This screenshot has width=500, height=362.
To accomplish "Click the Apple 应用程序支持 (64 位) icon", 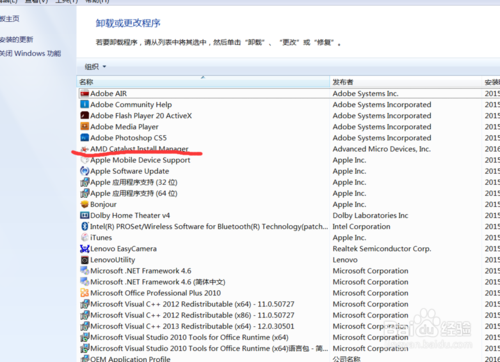I will [x=85, y=193].
